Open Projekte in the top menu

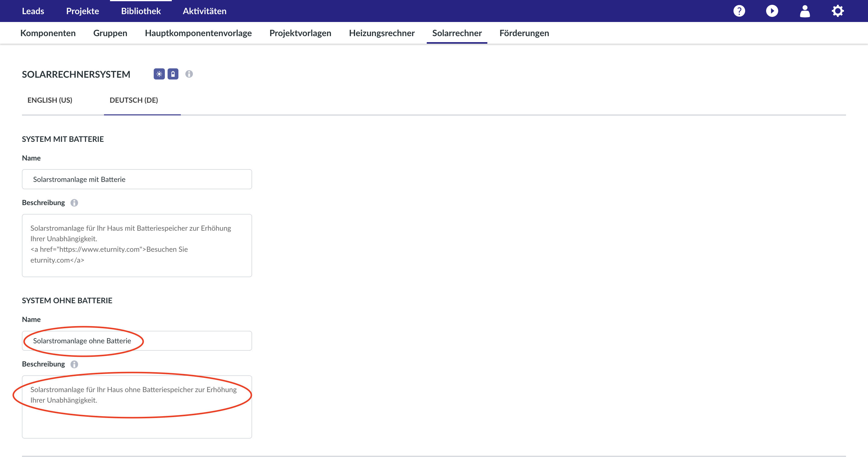83,11
